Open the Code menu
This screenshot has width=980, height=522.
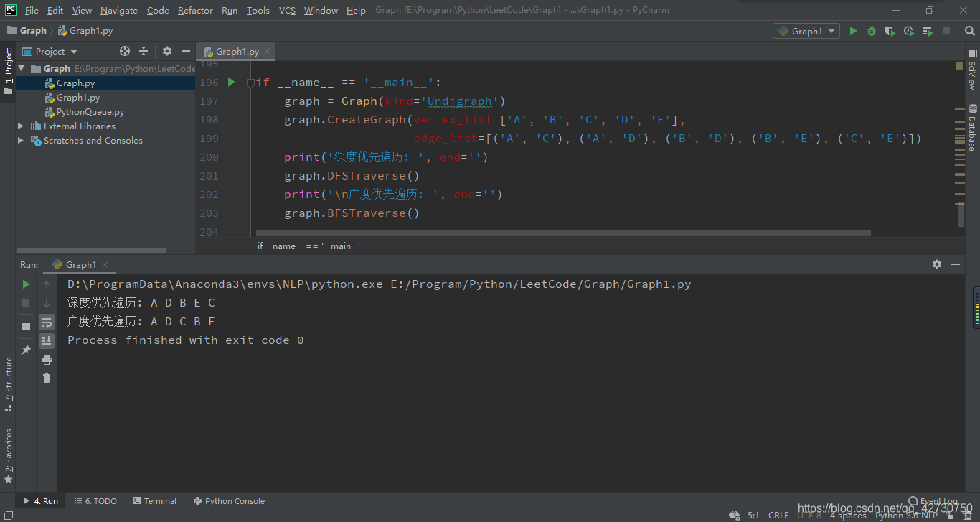click(x=158, y=10)
